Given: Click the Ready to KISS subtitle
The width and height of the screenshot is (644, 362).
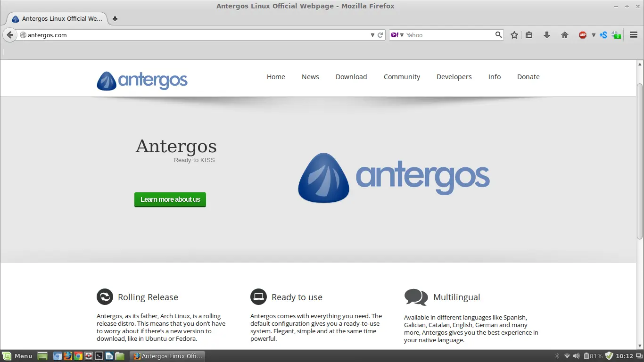Looking at the screenshot, I should [194, 160].
